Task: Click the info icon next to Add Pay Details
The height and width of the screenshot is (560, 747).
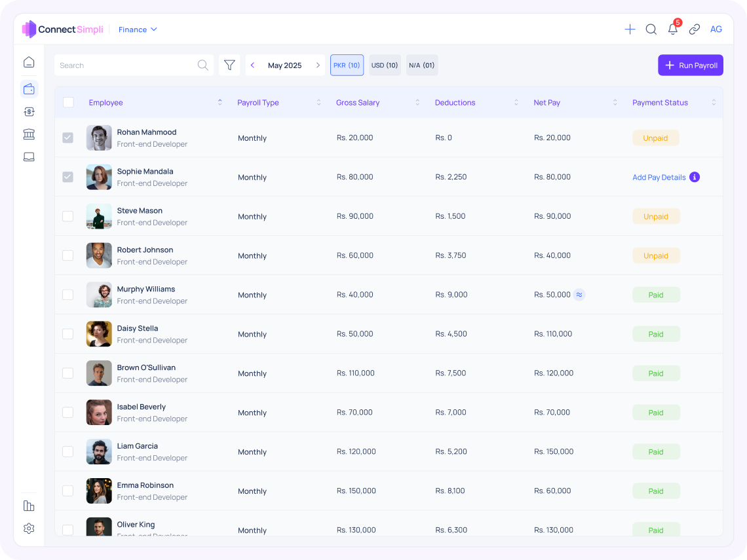Action: click(x=695, y=177)
